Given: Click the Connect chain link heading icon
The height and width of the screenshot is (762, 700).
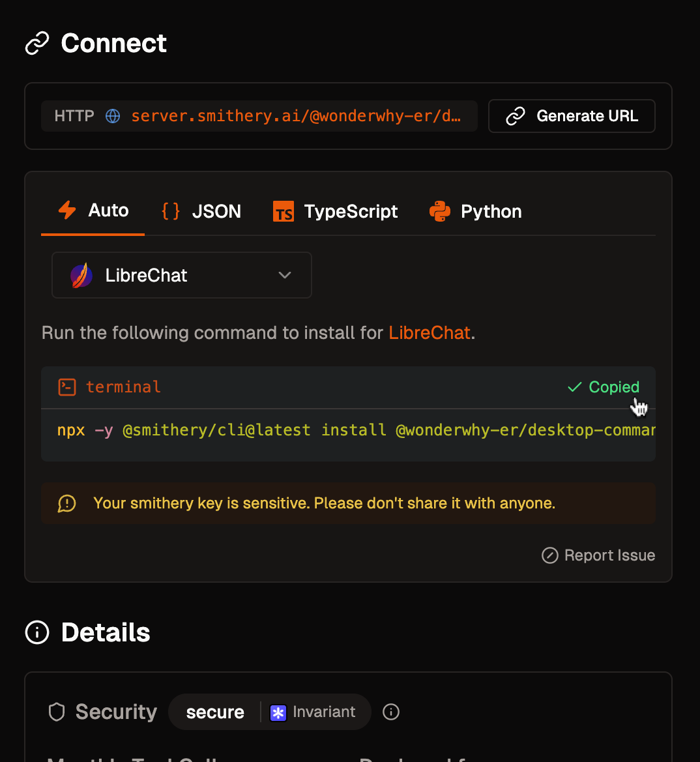Looking at the screenshot, I should pyautogui.click(x=37, y=44).
